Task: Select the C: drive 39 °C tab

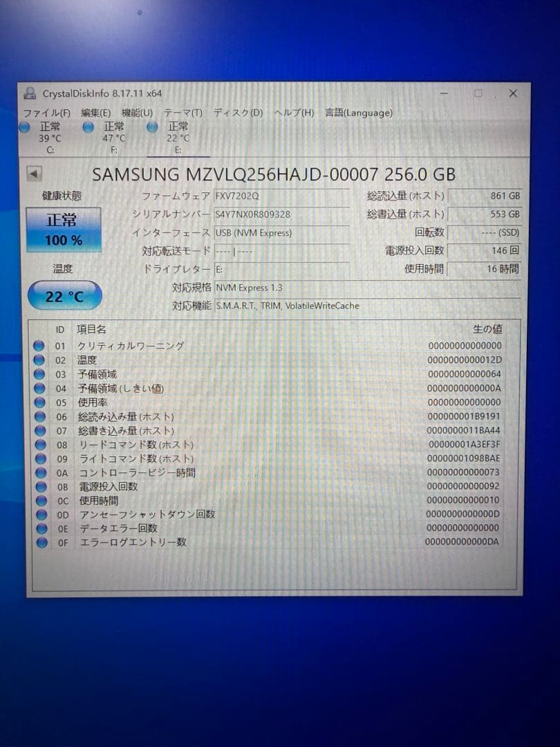Action: (50, 138)
